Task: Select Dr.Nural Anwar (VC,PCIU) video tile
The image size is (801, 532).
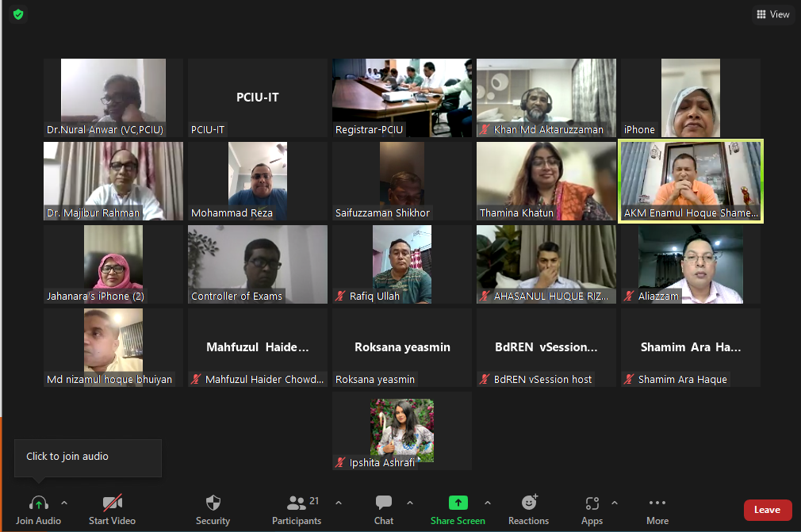Action: pyautogui.click(x=113, y=98)
